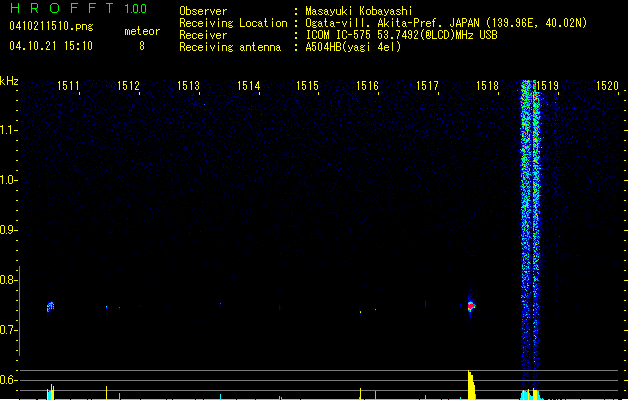Viewport: 629px width, 400px height.
Task: Click the 'meteor' count label
Action: click(x=142, y=31)
